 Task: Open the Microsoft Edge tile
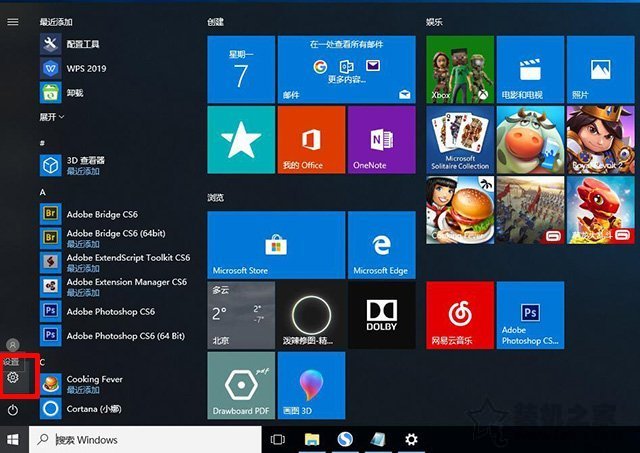[380, 244]
